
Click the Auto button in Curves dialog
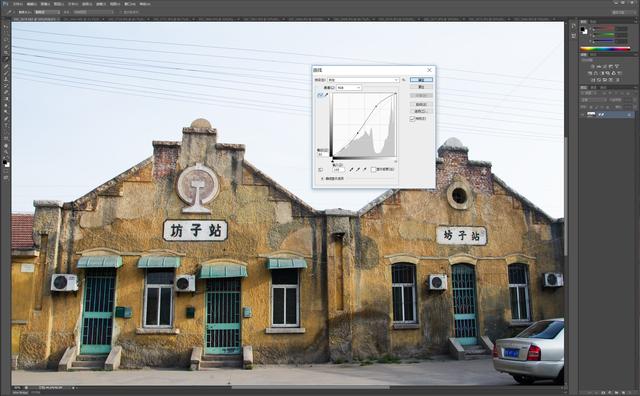(x=421, y=105)
